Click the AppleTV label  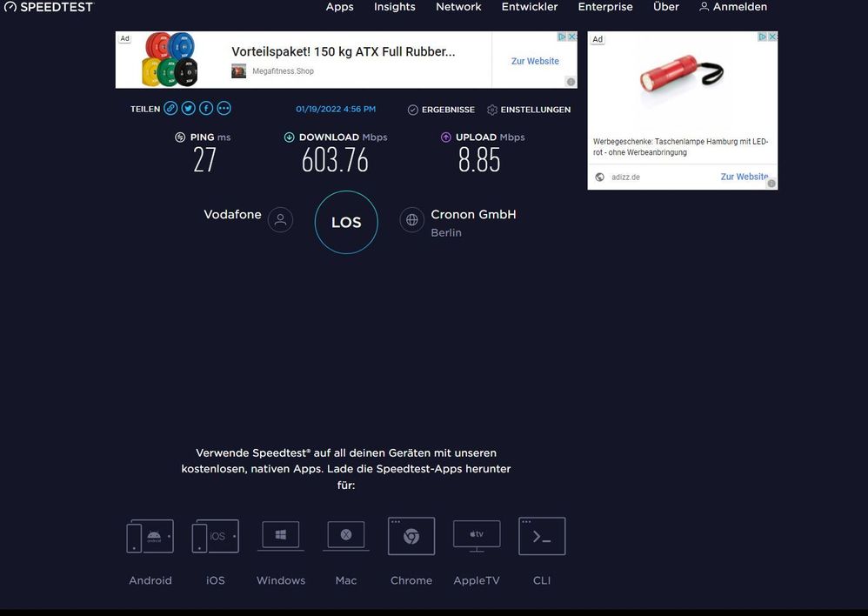477,580
